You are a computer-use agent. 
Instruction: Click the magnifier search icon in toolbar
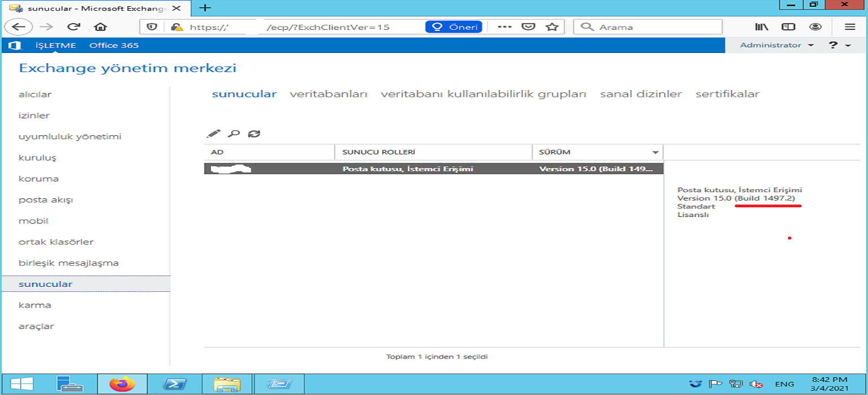(233, 134)
